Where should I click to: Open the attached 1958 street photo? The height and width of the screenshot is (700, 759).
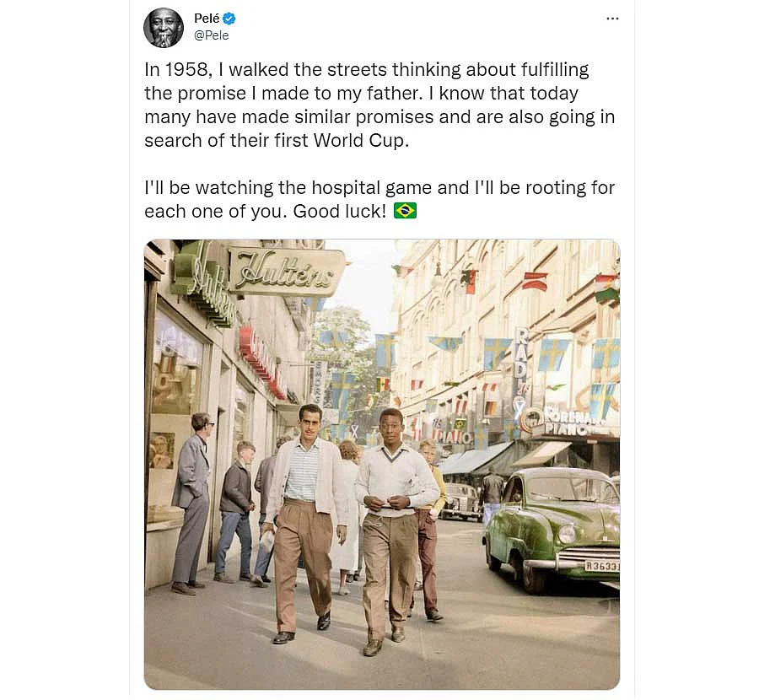(x=382, y=464)
